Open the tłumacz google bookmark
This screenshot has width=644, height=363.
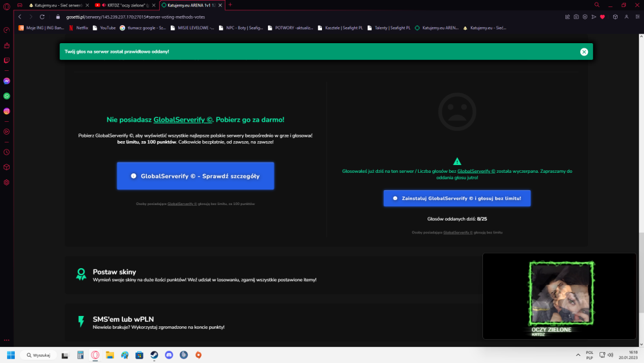coord(142,28)
